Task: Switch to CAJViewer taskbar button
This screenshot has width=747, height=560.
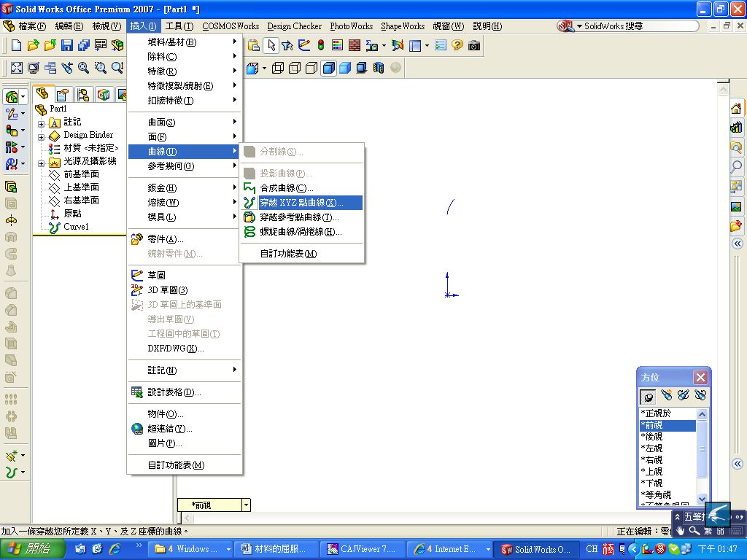Action: click(x=362, y=549)
